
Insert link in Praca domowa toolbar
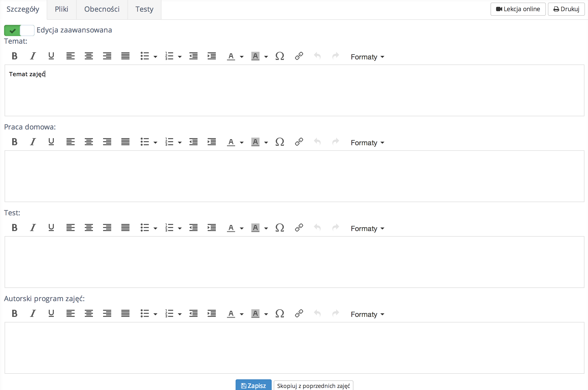pos(299,142)
